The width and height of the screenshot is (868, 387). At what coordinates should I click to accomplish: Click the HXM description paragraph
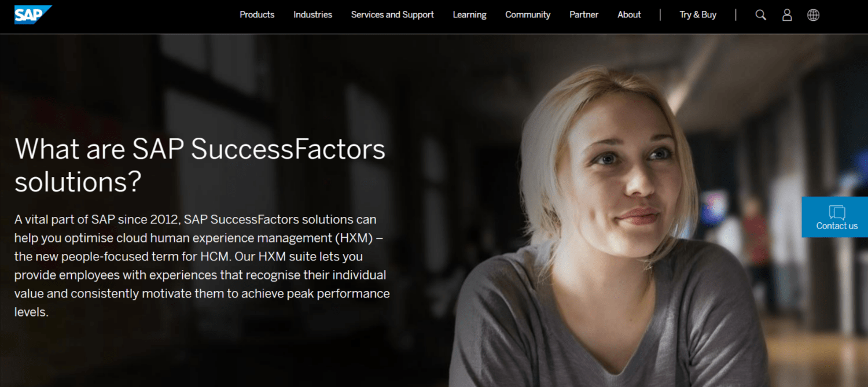click(x=202, y=266)
